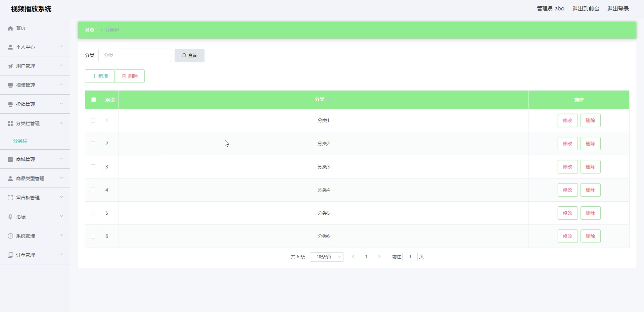Screen dimensions: 644x312
Task: Check the checkbox for row 分类4
Action: 93,190
